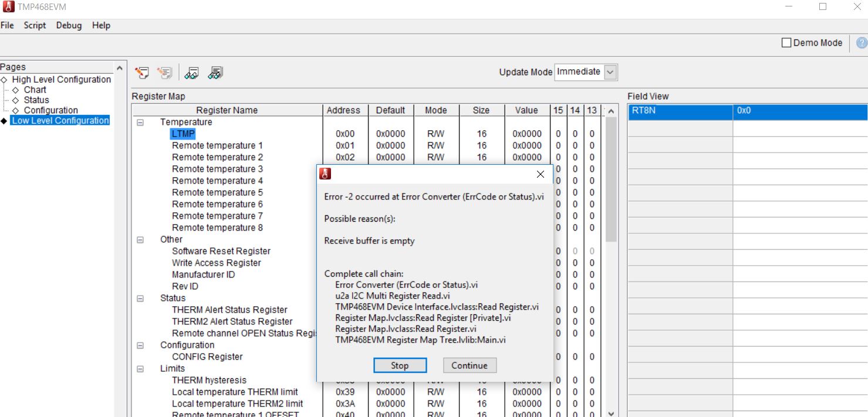Collapse the Status register group
The height and width of the screenshot is (417, 868).
[140, 299]
